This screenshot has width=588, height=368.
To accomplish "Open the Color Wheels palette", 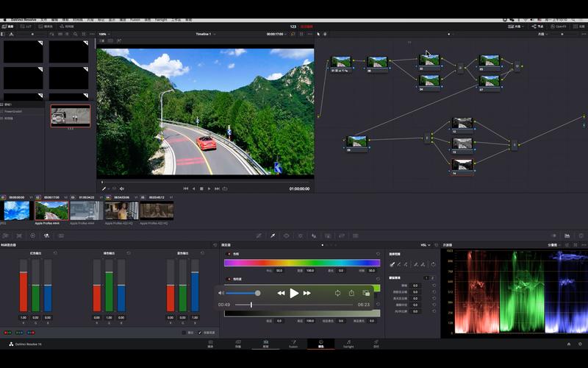I will (32, 236).
